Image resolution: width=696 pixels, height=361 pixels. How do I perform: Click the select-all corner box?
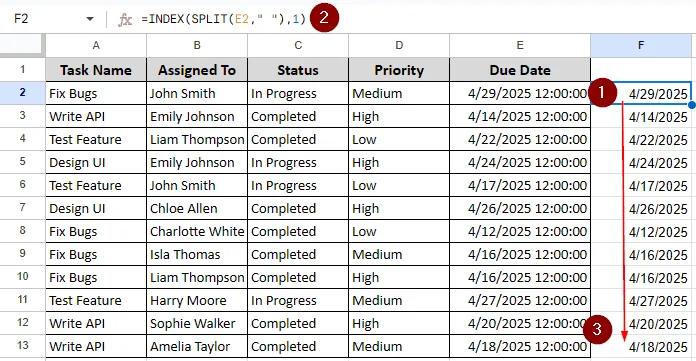tap(22, 45)
